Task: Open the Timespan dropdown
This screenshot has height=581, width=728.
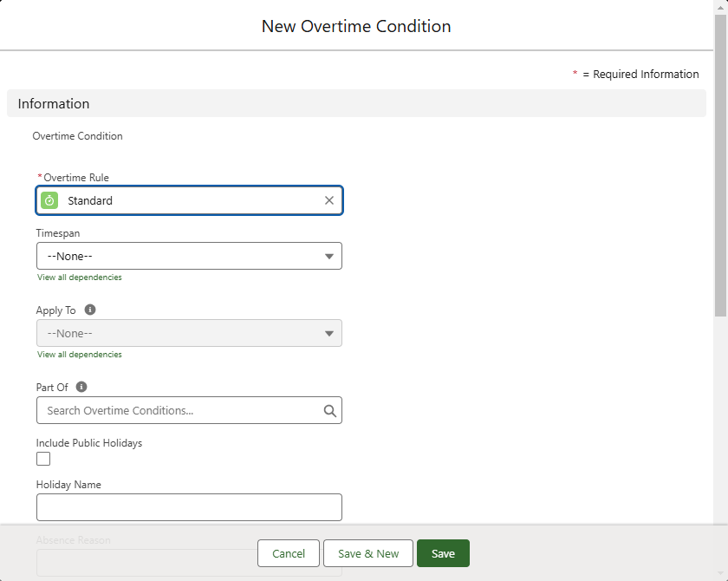Action: click(189, 256)
